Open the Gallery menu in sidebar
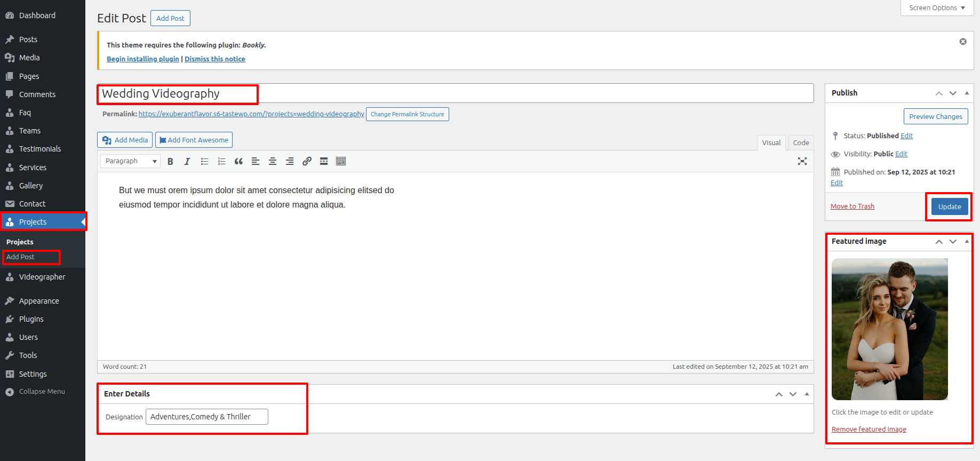The width and height of the screenshot is (980, 461). [x=31, y=186]
